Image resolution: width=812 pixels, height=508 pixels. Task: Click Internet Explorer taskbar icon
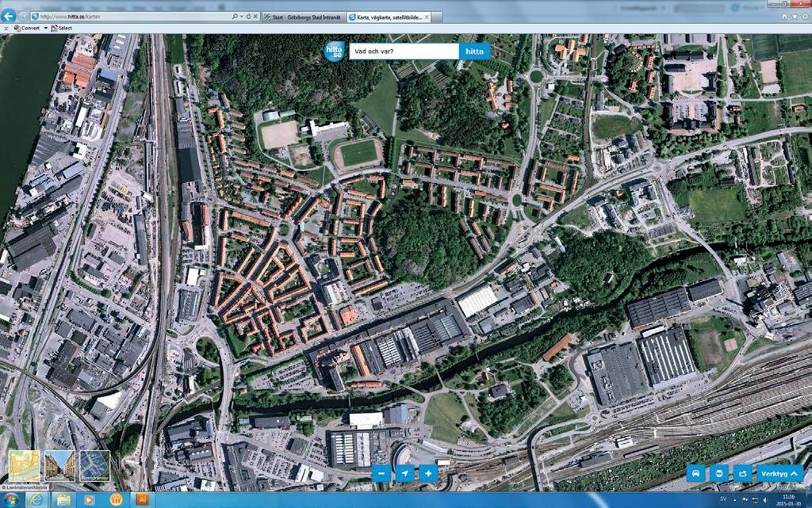click(x=36, y=500)
